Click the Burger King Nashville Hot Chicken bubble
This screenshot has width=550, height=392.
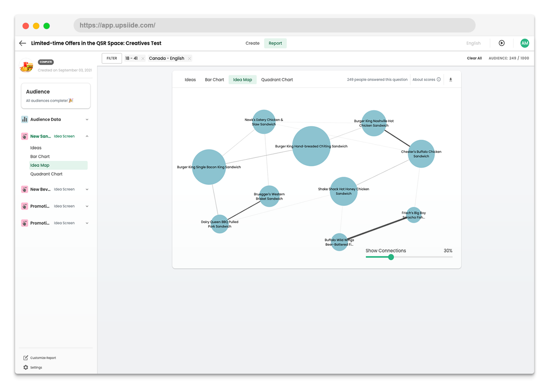click(x=374, y=123)
